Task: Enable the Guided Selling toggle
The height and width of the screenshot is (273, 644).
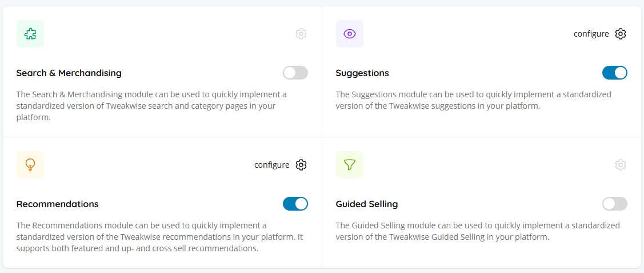Action: pyautogui.click(x=615, y=204)
